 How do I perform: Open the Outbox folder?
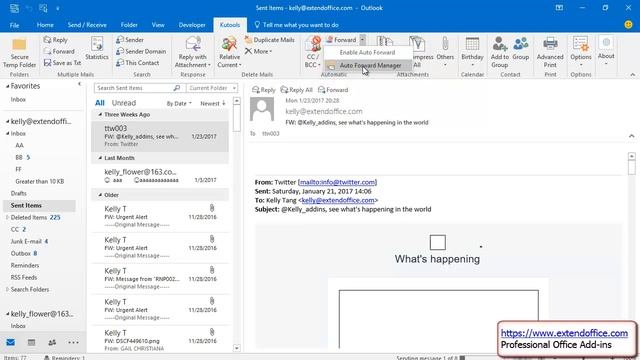(20, 253)
